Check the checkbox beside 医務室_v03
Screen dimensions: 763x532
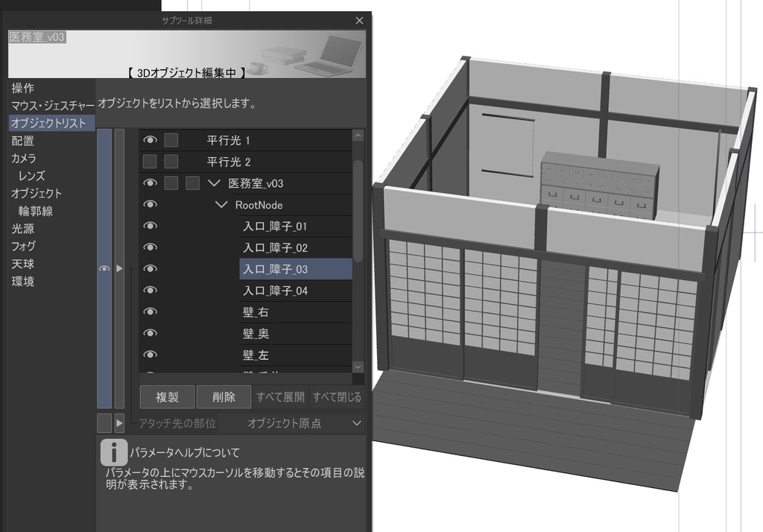(x=170, y=183)
